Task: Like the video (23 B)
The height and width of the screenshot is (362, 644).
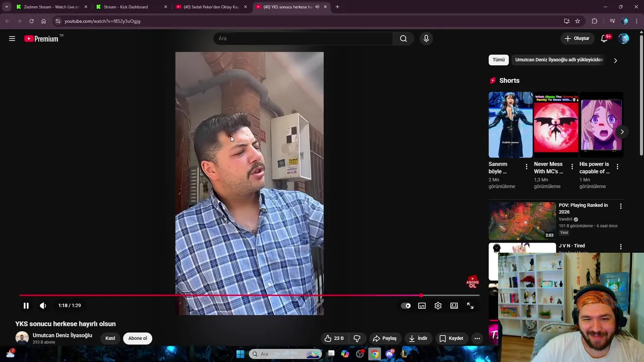Action: tap(334, 338)
